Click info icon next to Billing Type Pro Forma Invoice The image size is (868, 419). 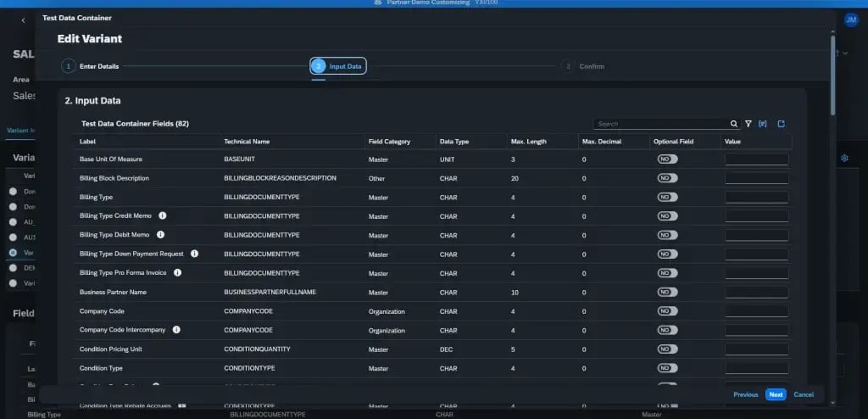(x=177, y=272)
